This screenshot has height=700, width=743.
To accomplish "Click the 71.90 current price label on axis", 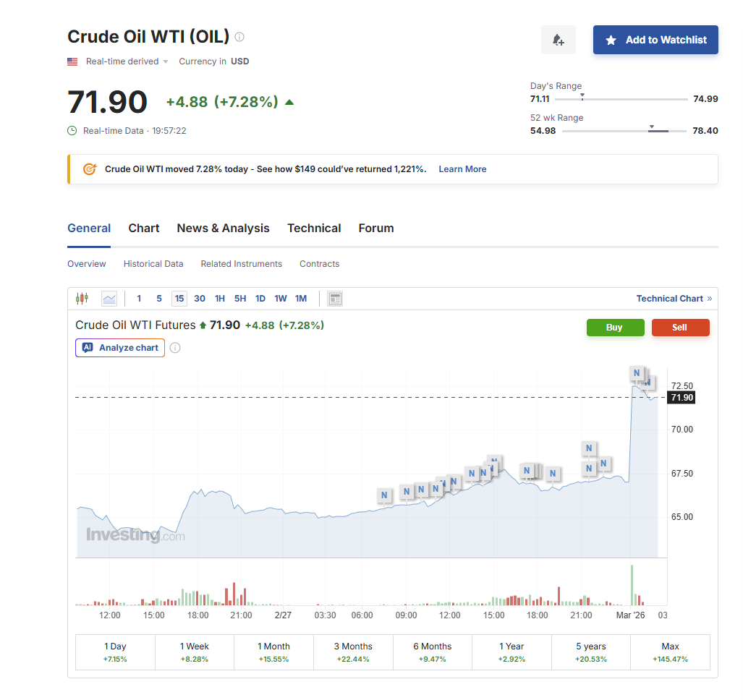I will point(682,397).
